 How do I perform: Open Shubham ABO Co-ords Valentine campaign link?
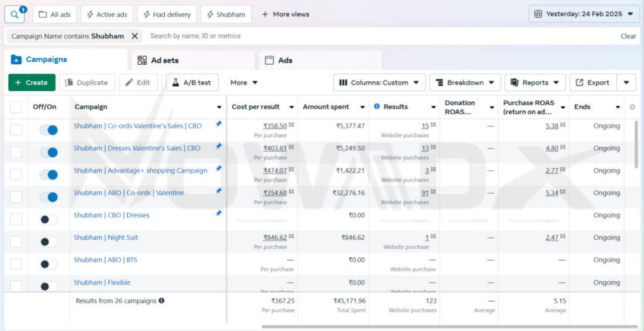point(128,193)
